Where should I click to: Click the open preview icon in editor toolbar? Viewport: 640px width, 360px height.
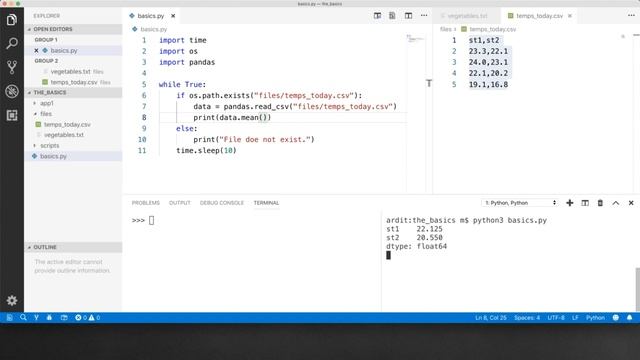[x=392, y=16]
